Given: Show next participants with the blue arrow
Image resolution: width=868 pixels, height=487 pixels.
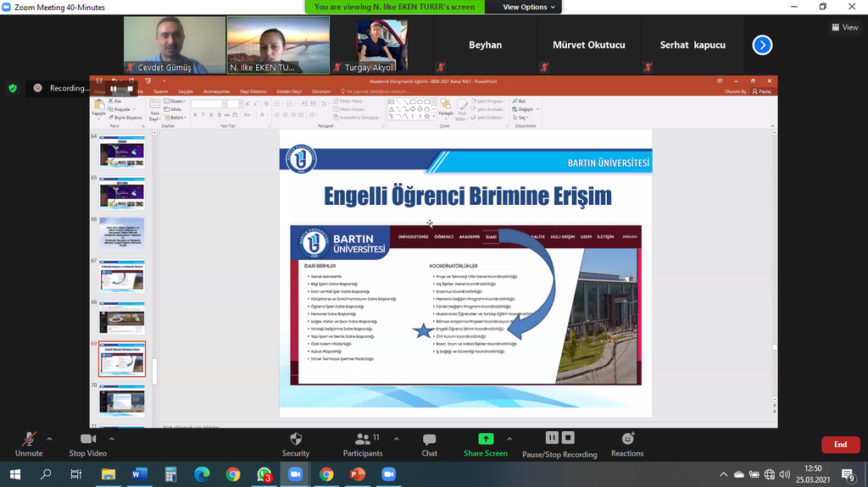Looking at the screenshot, I should coord(762,45).
